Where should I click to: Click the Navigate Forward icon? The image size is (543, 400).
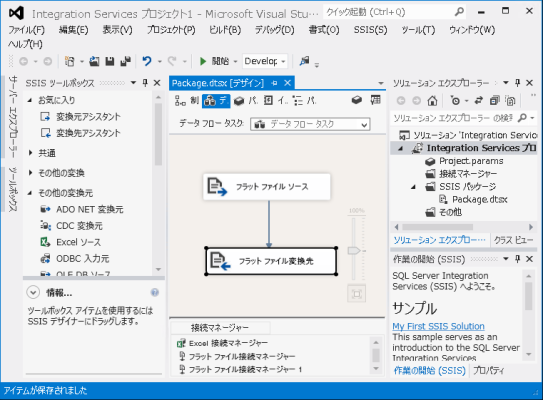coord(47,62)
